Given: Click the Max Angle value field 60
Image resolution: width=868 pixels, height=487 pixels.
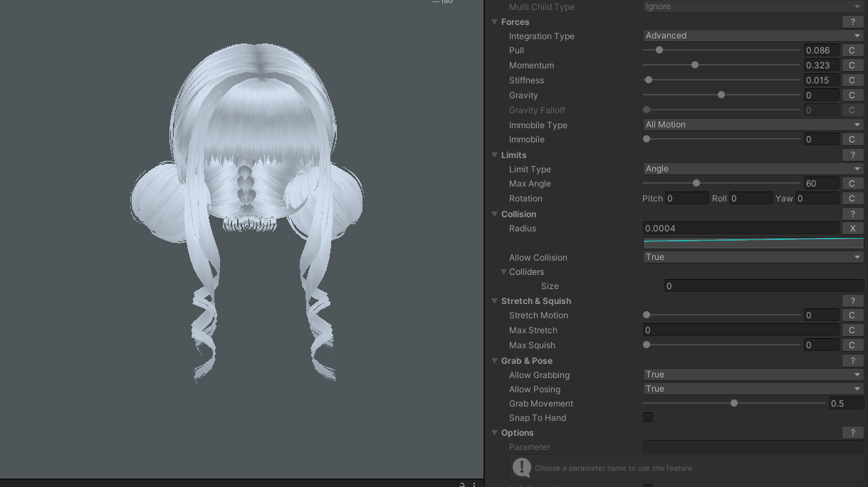Looking at the screenshot, I should click(821, 184).
